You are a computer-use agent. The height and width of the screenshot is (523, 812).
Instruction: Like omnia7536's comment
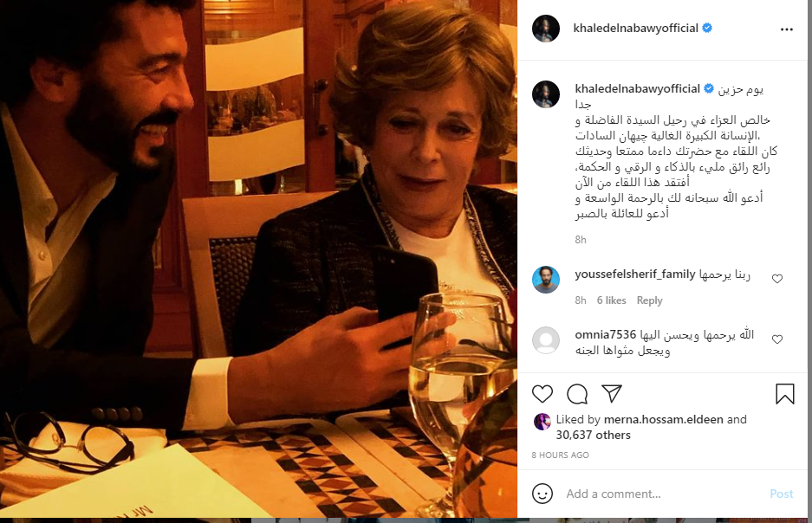pyautogui.click(x=776, y=339)
